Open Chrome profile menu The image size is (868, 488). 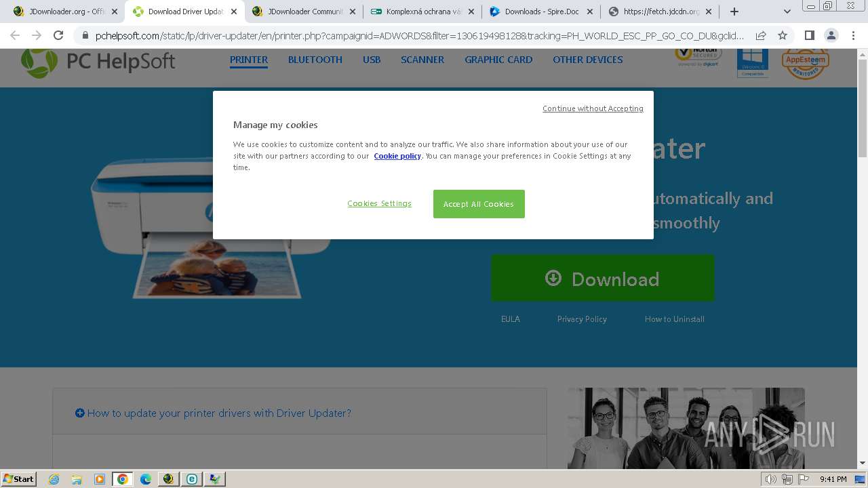click(831, 35)
